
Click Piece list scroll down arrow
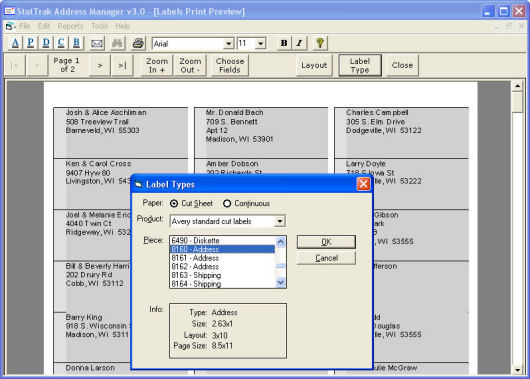[281, 283]
